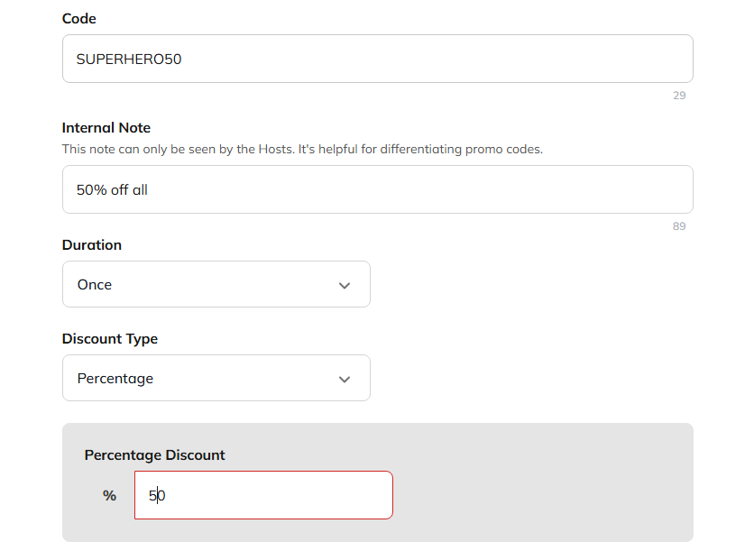Click the character counter '89' below Internal Note
The width and height of the screenshot is (754, 560).
tap(679, 226)
